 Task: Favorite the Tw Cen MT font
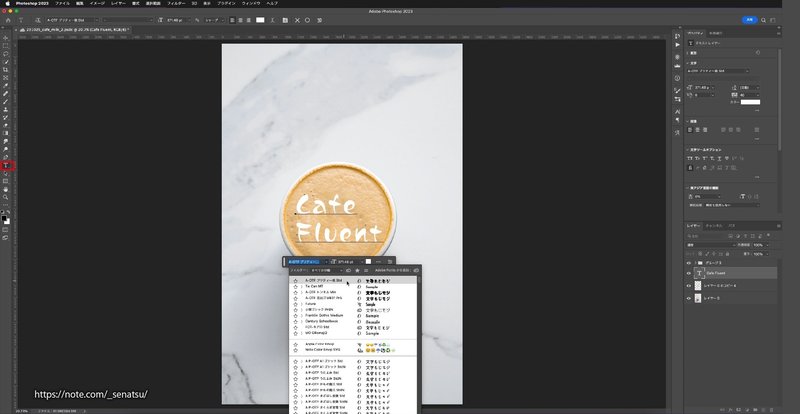click(295, 286)
